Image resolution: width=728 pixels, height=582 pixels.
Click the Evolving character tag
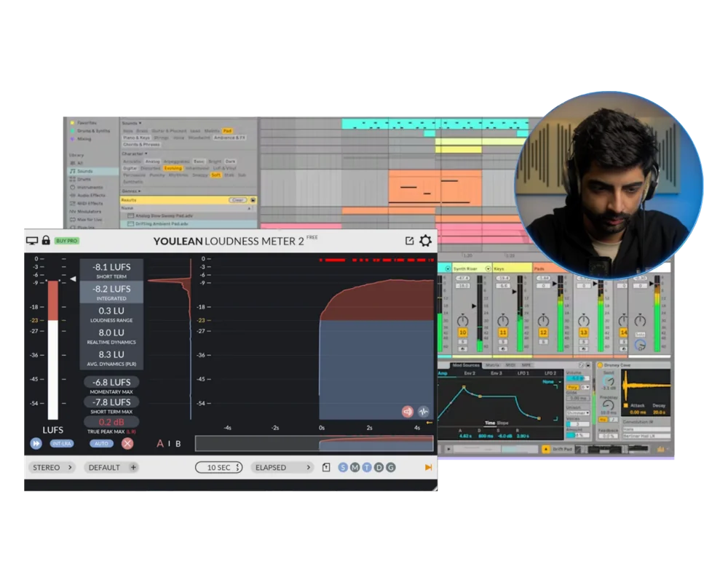(x=173, y=168)
